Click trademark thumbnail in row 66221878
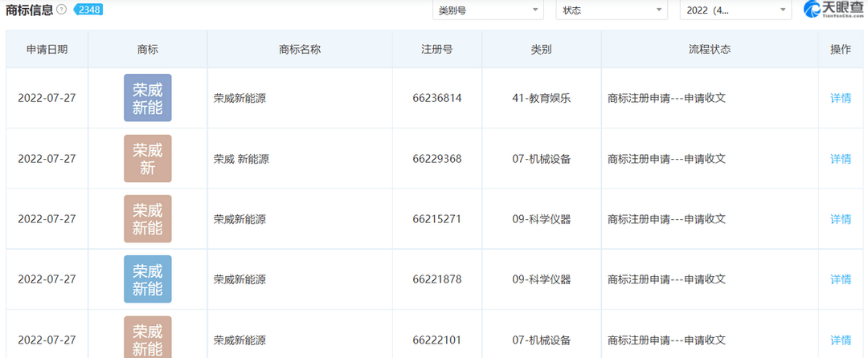 (148, 279)
